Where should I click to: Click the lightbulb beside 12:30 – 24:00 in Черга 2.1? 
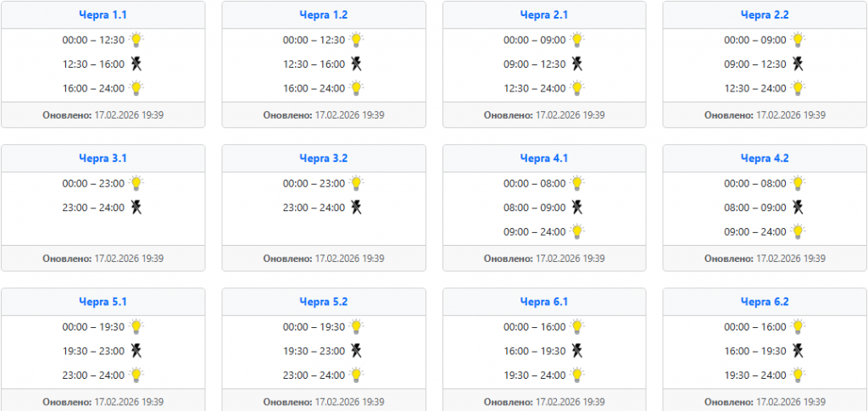tap(577, 88)
